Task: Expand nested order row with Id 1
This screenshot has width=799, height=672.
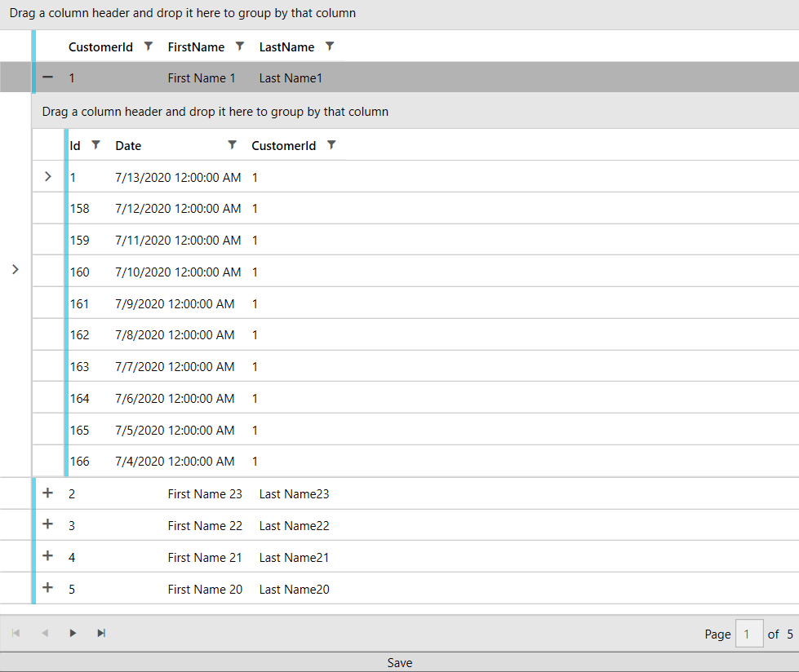Action: [47, 176]
